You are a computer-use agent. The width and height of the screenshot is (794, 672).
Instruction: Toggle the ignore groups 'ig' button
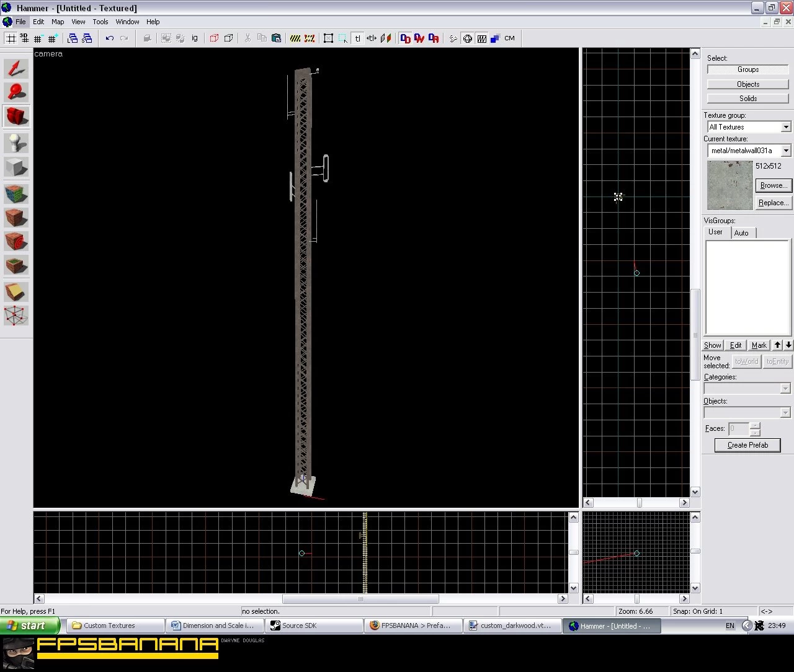coord(195,38)
